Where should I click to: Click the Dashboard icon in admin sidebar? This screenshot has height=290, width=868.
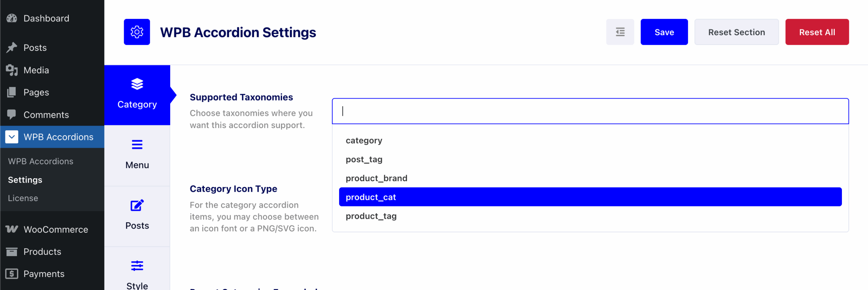[x=12, y=18]
